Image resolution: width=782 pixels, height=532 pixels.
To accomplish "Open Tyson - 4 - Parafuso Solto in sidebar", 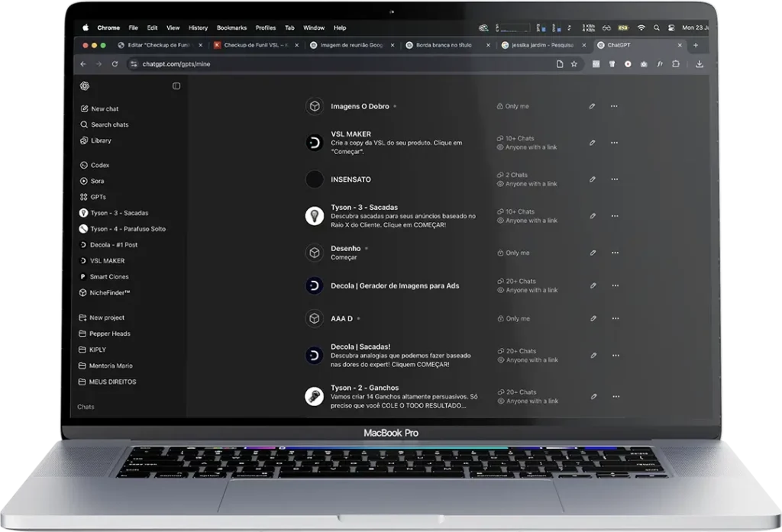I will click(x=122, y=229).
